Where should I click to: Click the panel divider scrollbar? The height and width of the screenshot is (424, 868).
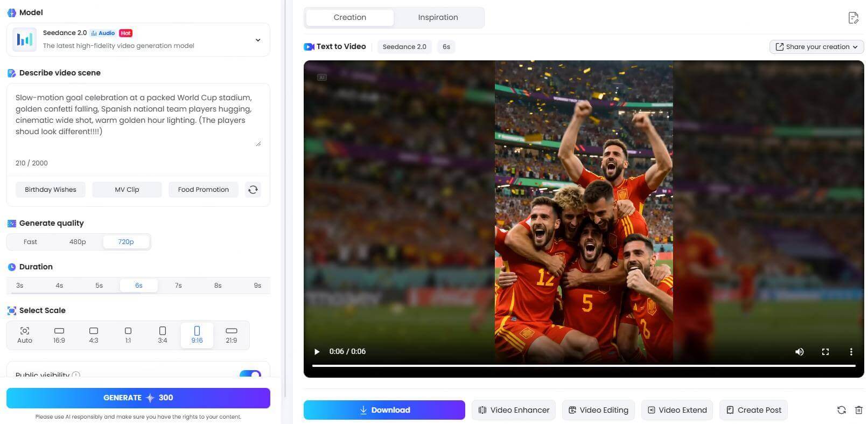(x=285, y=199)
